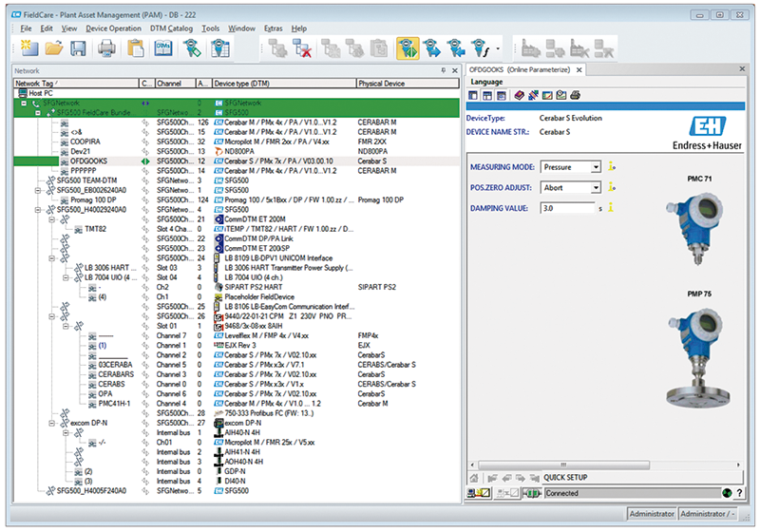Open the POS.ZERO ADJUST dropdown

pos(596,187)
